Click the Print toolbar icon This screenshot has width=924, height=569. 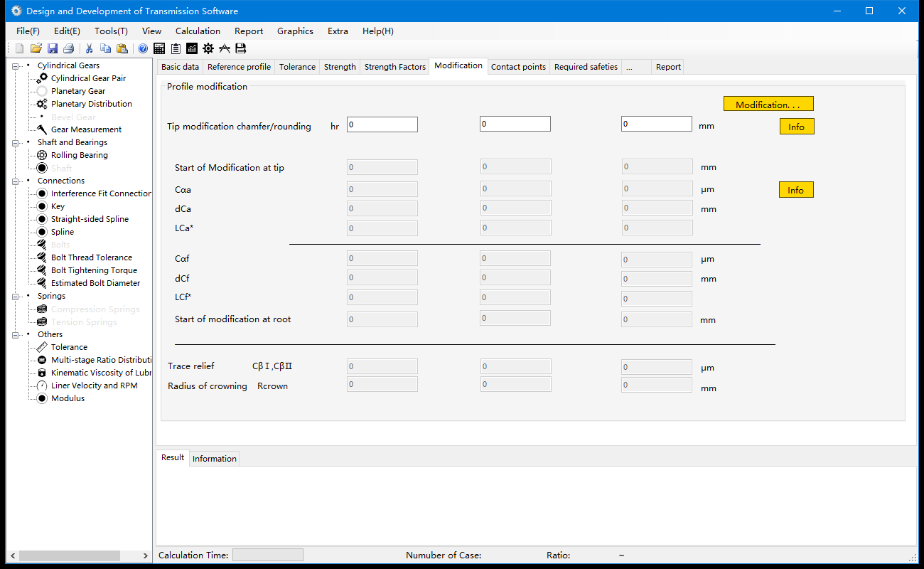(69, 48)
